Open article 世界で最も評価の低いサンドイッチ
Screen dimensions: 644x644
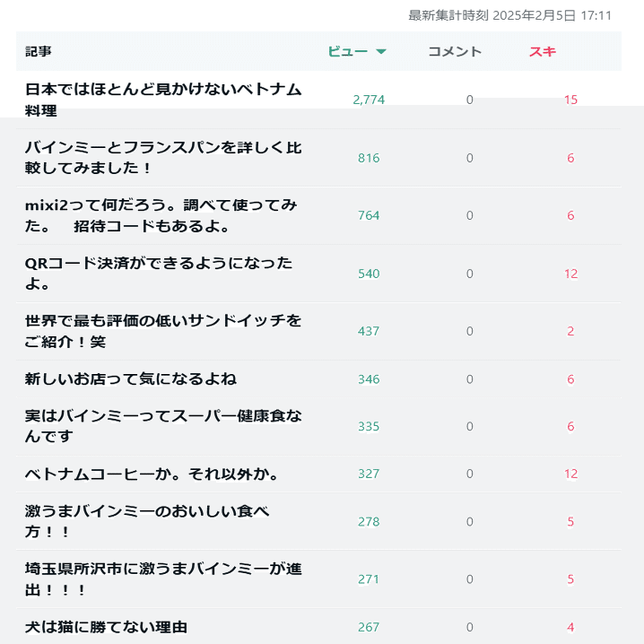coord(163,331)
